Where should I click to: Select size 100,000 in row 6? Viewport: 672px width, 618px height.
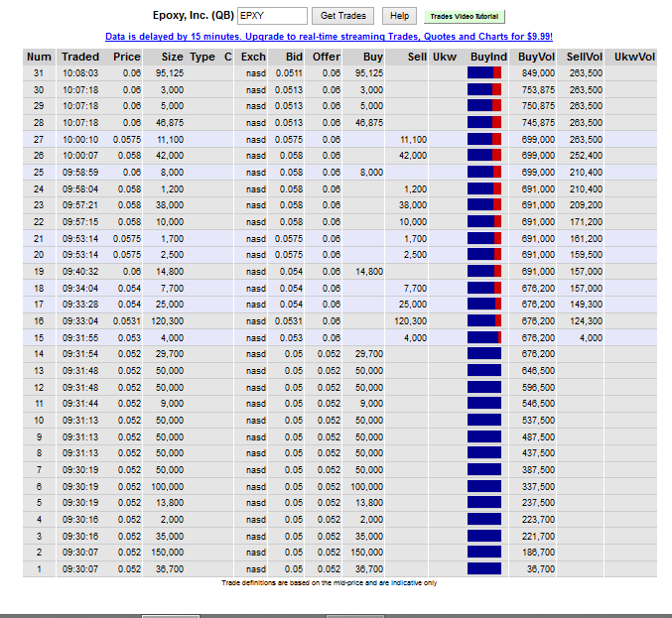[167, 487]
